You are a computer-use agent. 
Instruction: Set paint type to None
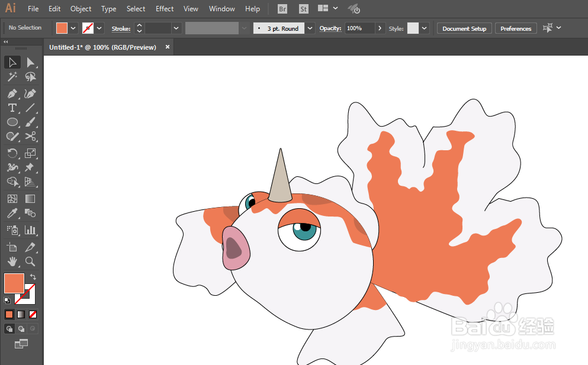coord(33,314)
